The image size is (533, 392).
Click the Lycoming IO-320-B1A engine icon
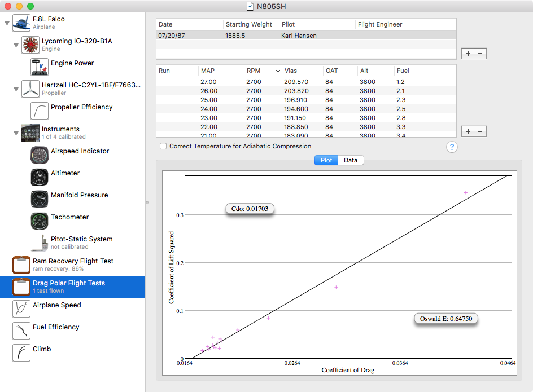(x=30, y=45)
